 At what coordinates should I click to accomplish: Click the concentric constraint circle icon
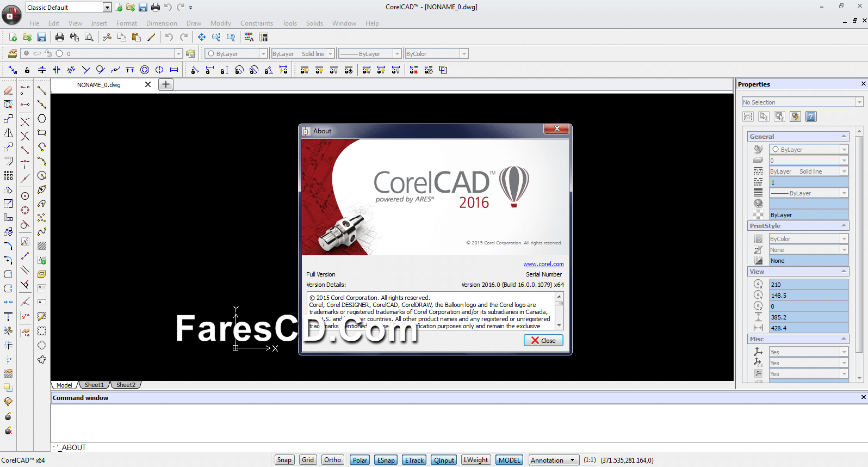[145, 70]
